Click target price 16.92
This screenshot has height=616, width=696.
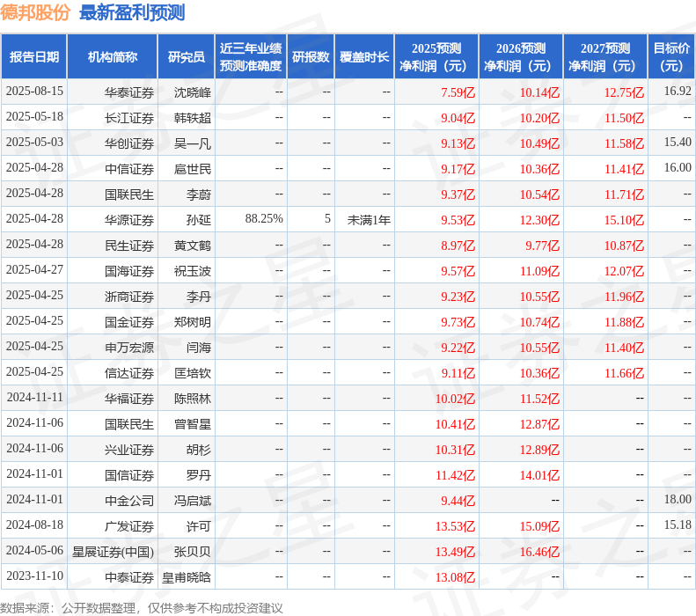pyautogui.click(x=678, y=91)
